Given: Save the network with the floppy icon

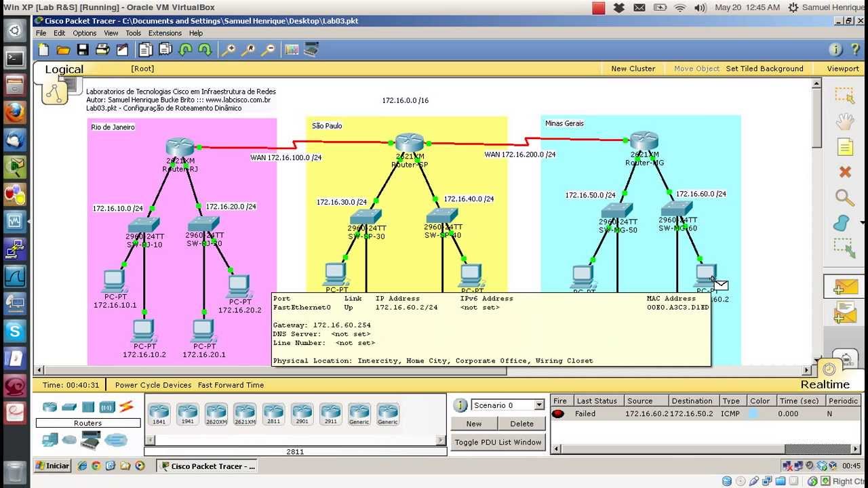Looking at the screenshot, I should point(83,49).
